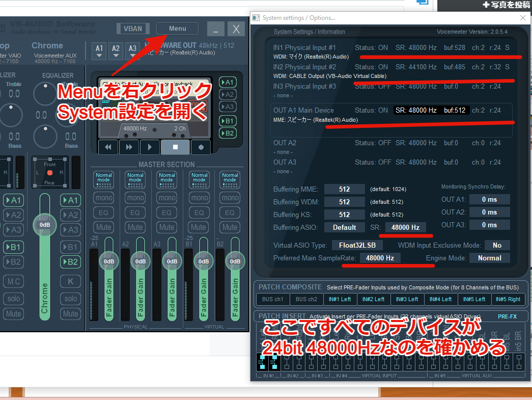The height and width of the screenshot is (400, 532).
Task: Toggle Chrome strip B2 routing button
Action: click(70, 262)
